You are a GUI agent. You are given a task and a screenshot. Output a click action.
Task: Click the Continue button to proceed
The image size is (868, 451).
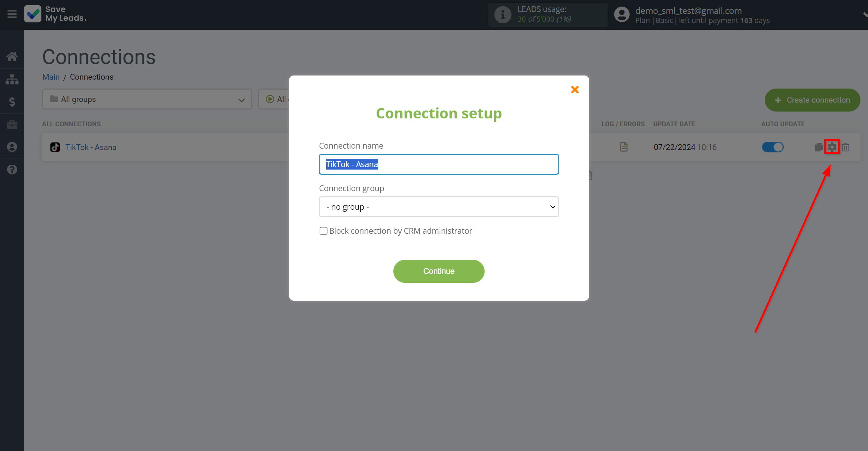click(439, 270)
